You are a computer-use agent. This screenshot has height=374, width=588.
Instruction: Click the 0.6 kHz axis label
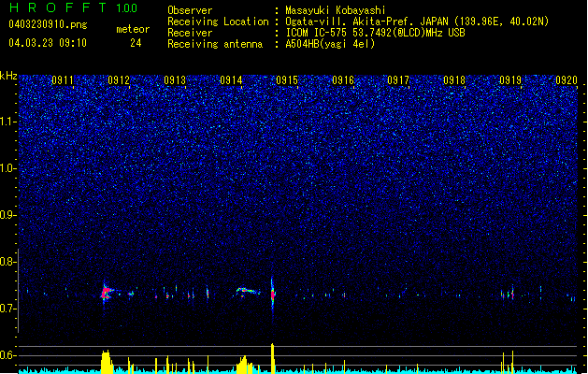(8, 355)
